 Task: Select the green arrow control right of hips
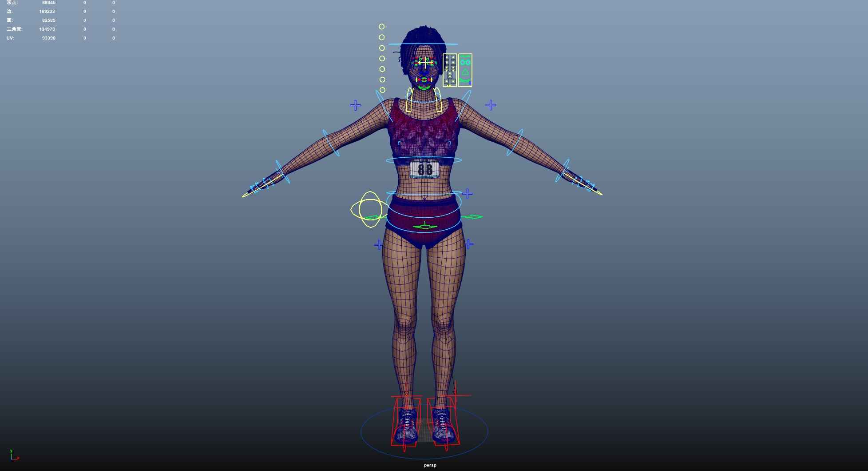point(472,217)
